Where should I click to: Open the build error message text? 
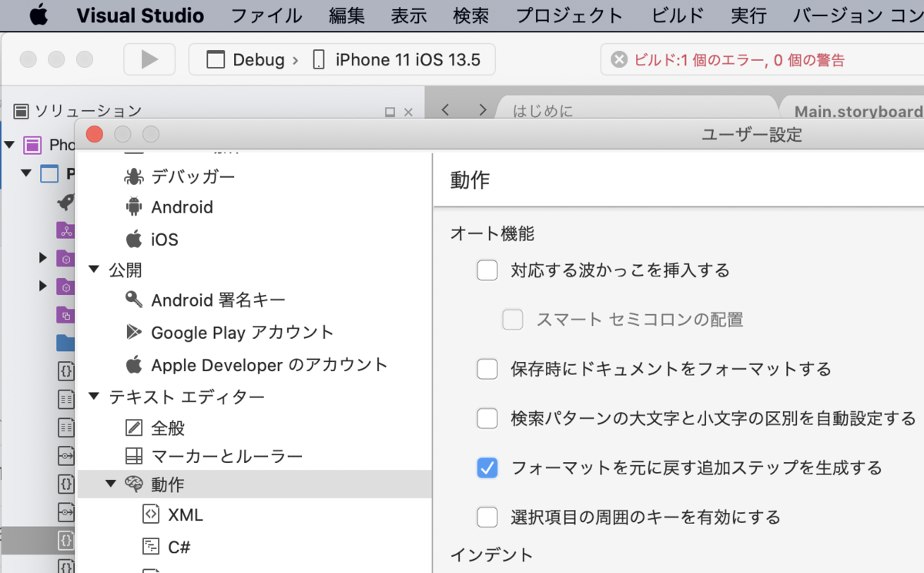(739, 60)
